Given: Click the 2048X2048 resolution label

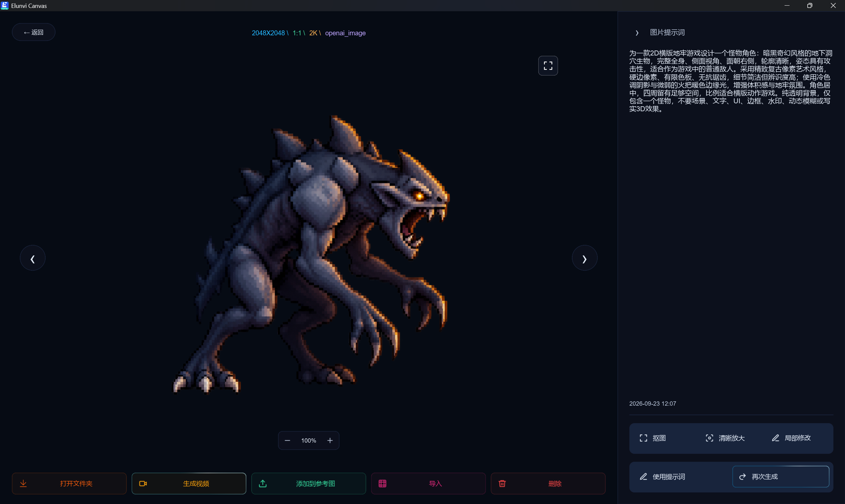Looking at the screenshot, I should pos(268,33).
